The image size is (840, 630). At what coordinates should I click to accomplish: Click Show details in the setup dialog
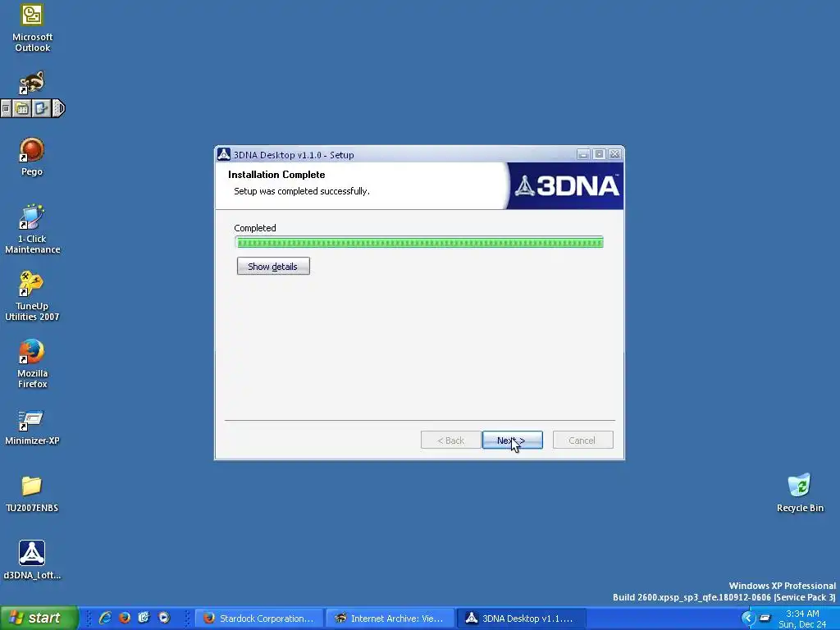pos(273,267)
